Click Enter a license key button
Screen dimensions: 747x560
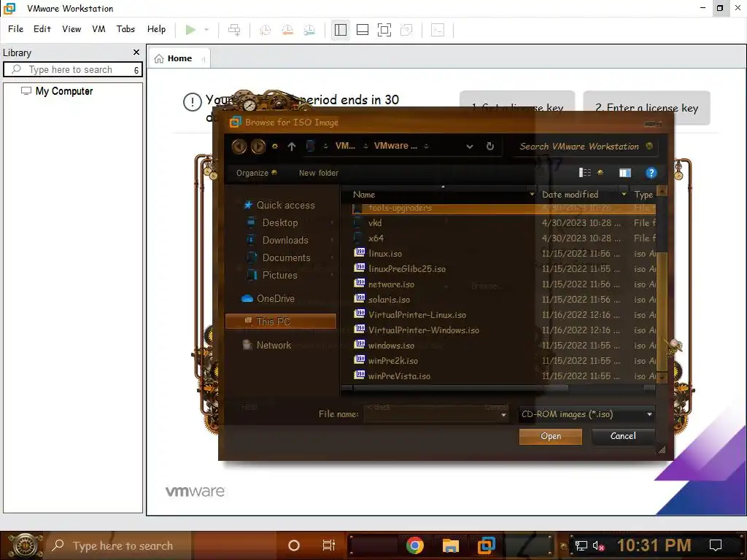[646, 108]
